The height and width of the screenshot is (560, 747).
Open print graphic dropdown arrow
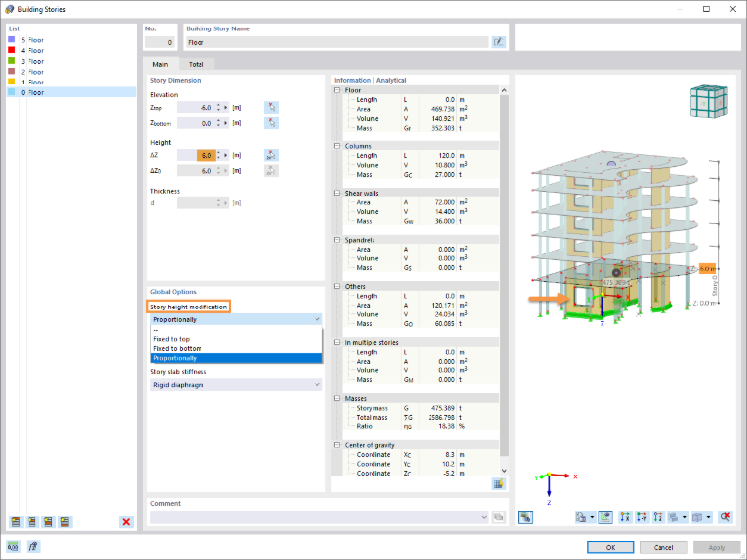(x=592, y=517)
